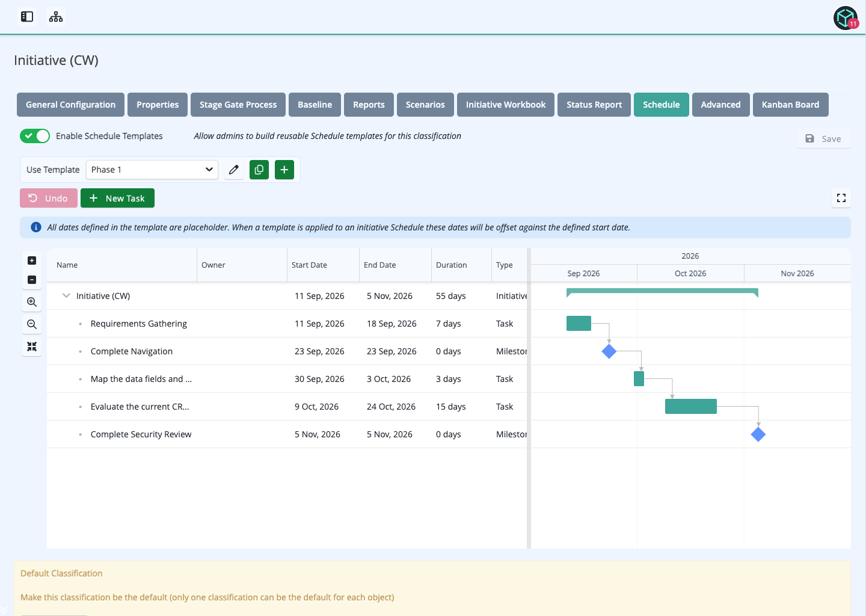The image size is (866, 616).
Task: Open the Use Template dropdown showing Phase 1
Action: [152, 170]
